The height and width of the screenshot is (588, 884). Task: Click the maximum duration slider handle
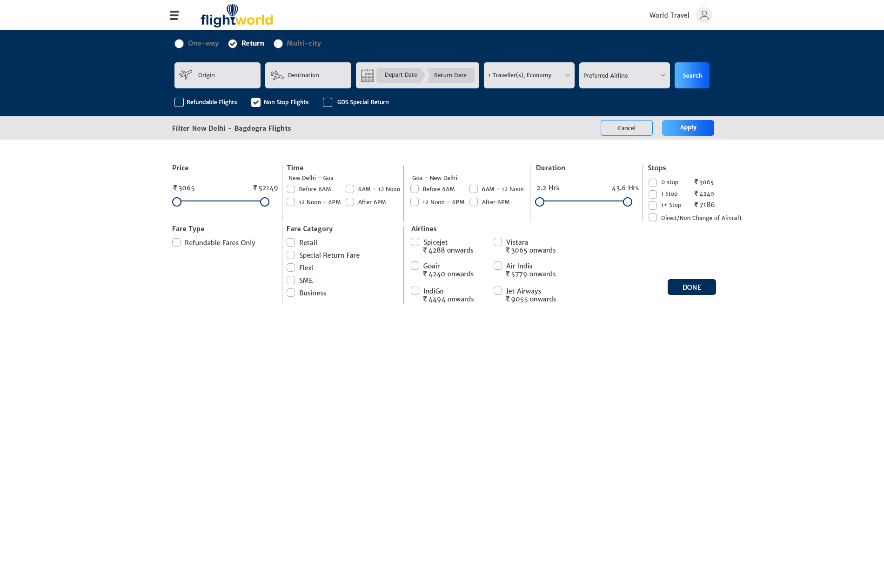(x=628, y=202)
